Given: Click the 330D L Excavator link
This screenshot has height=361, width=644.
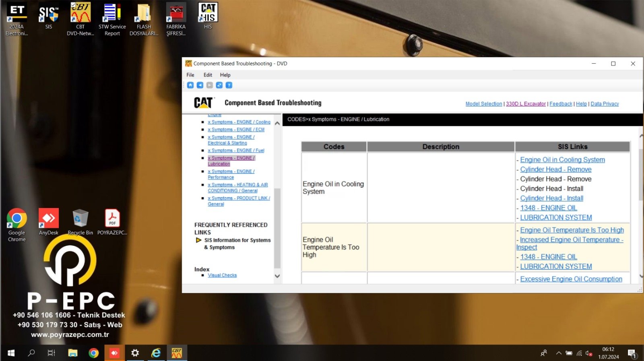Looking at the screenshot, I should click(x=526, y=104).
